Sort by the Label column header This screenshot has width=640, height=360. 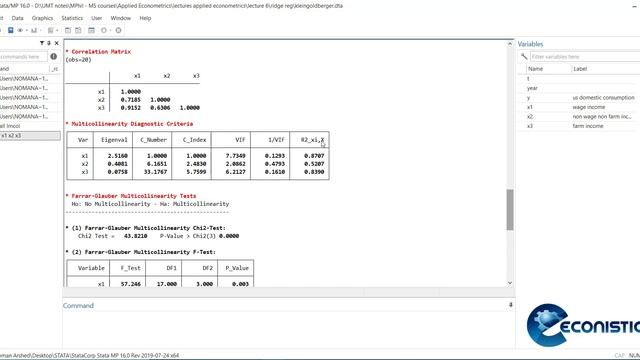[580, 69]
